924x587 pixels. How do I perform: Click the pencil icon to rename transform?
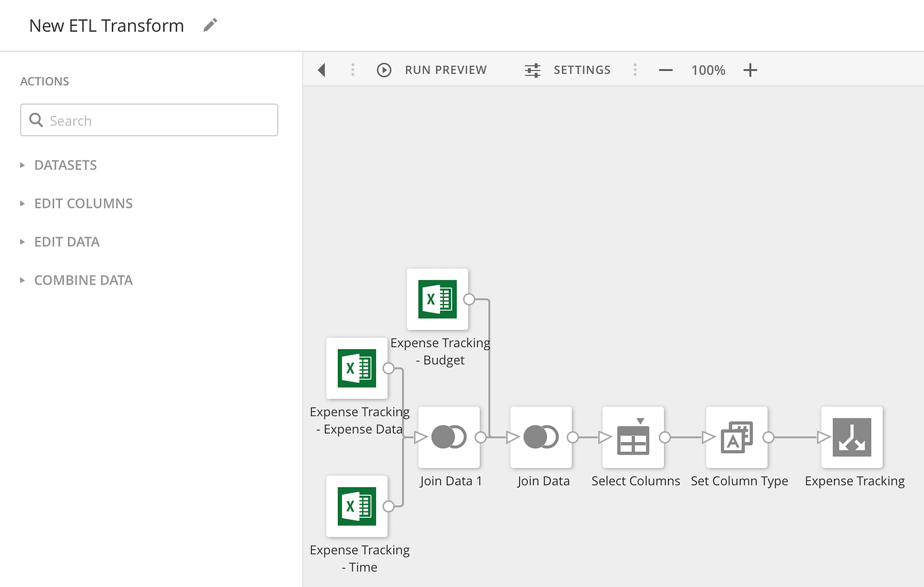click(210, 25)
